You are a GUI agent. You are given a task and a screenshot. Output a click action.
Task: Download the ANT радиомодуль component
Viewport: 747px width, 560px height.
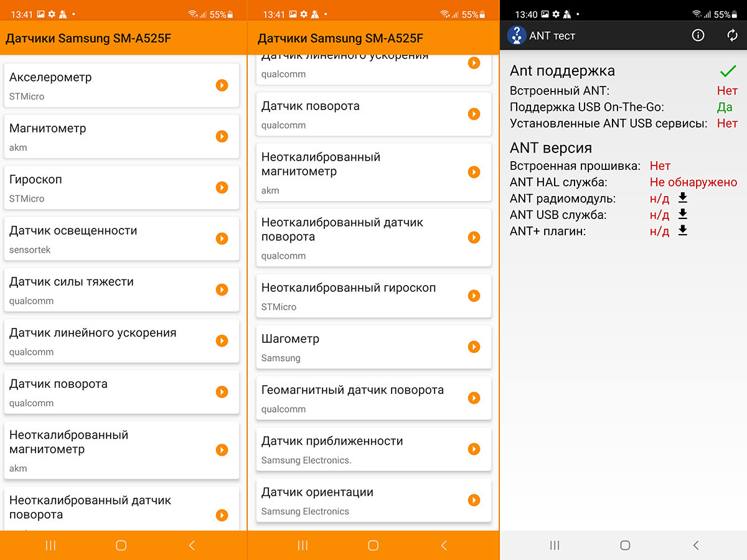[682, 198]
